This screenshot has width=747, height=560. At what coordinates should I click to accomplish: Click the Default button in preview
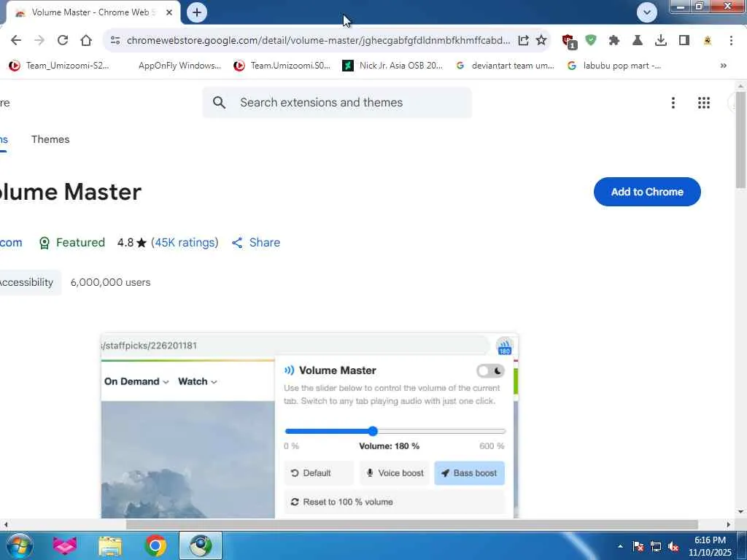tap(319, 472)
